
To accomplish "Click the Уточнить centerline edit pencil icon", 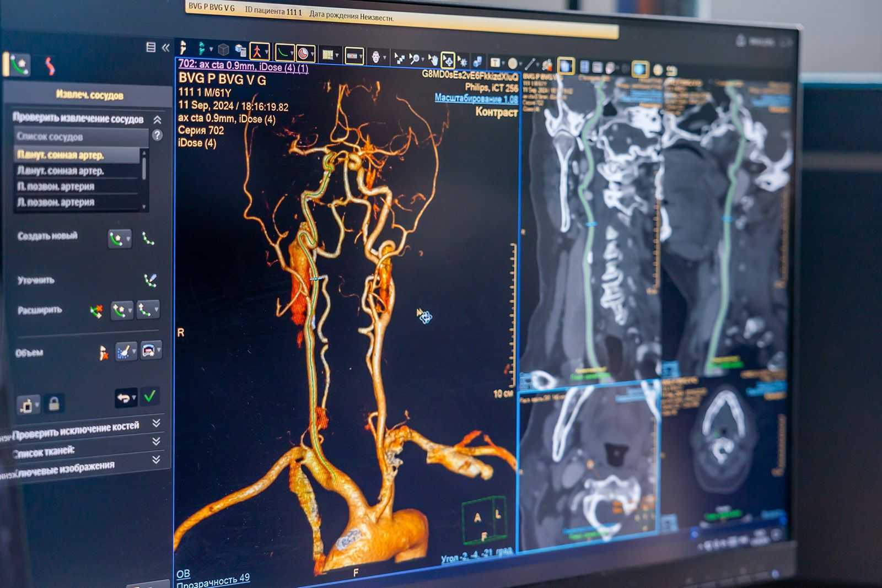I will tap(150, 280).
